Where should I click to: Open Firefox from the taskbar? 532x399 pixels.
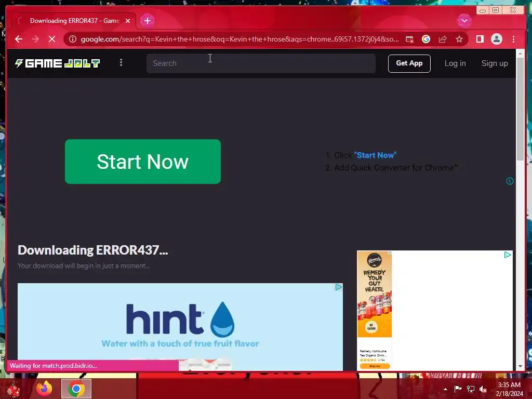click(x=45, y=389)
